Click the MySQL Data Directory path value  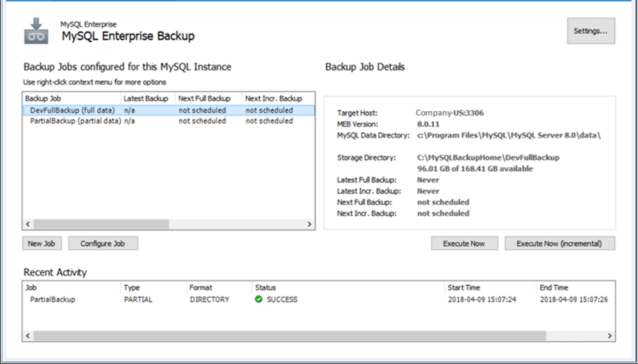(x=509, y=135)
